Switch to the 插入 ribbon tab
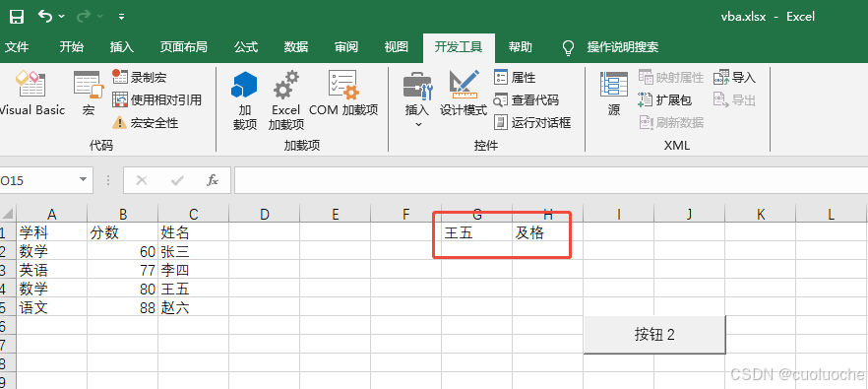The width and height of the screenshot is (868, 389). (122, 47)
